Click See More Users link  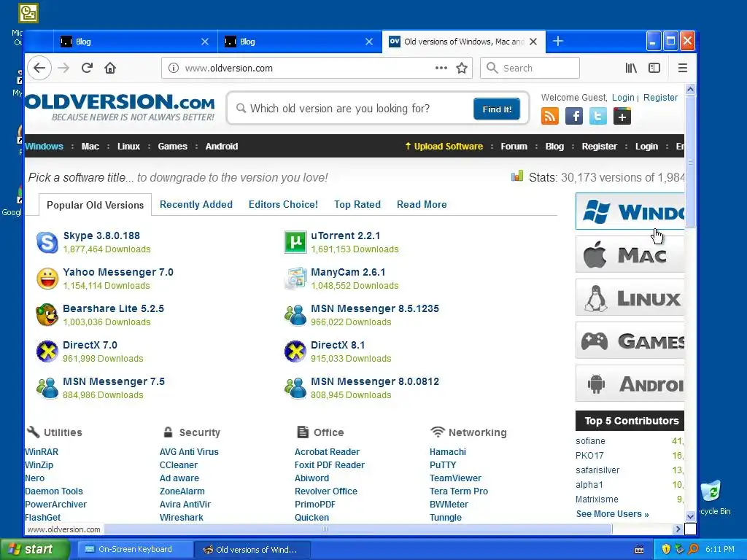[x=612, y=514]
